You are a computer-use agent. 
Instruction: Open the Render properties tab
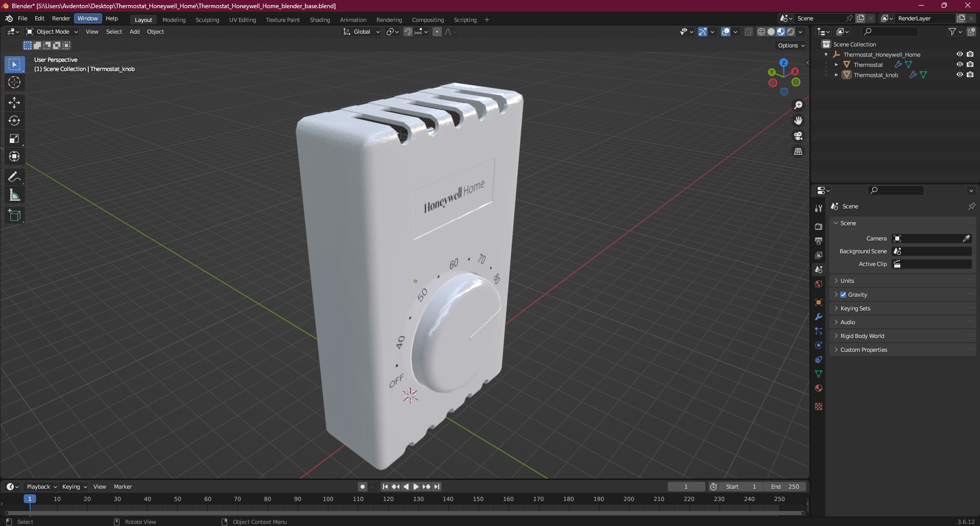(x=819, y=226)
